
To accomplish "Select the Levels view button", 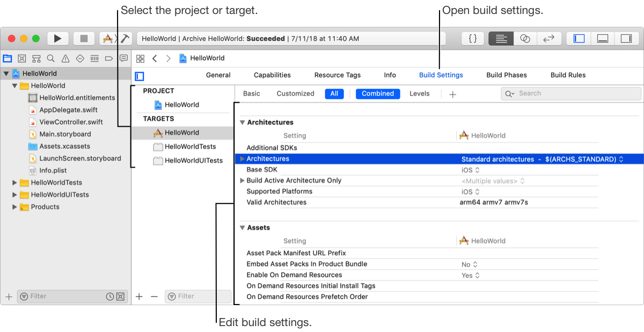I will click(x=419, y=93).
